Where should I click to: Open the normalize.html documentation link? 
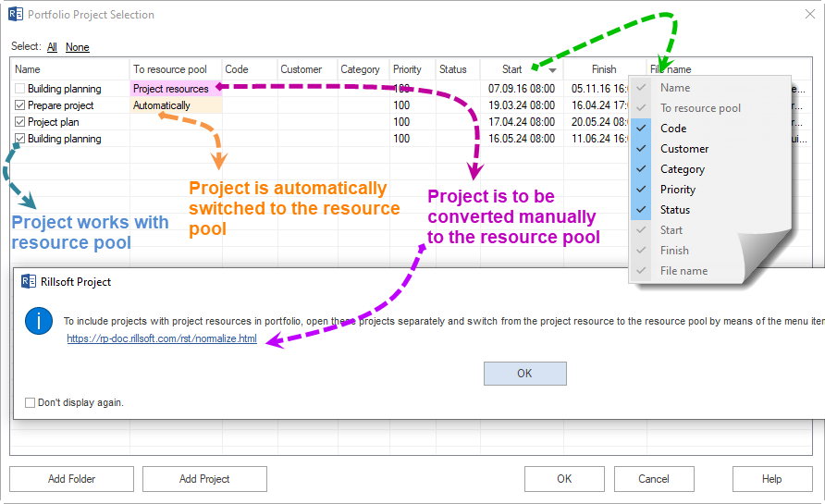162,338
